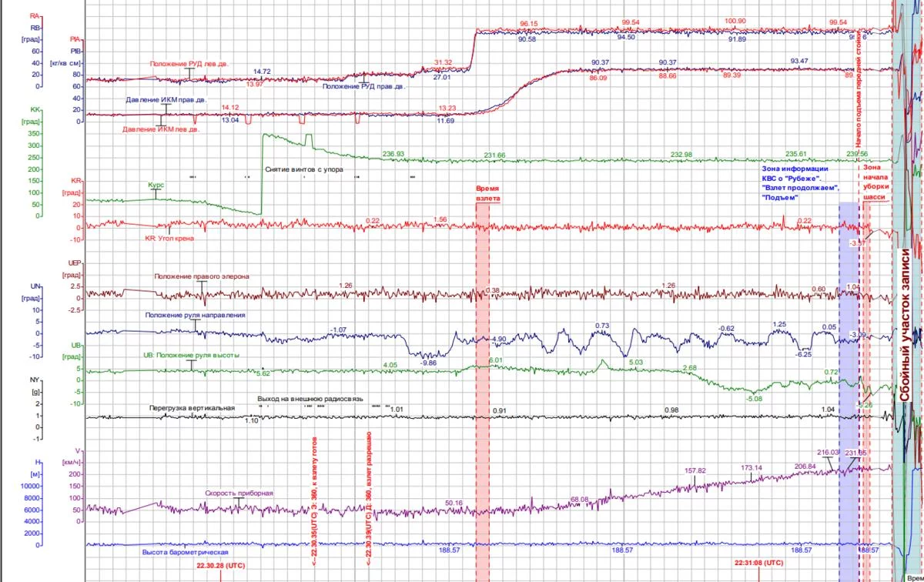Click the PIA axis label
Screen dimensions: 924x582
[75, 38]
